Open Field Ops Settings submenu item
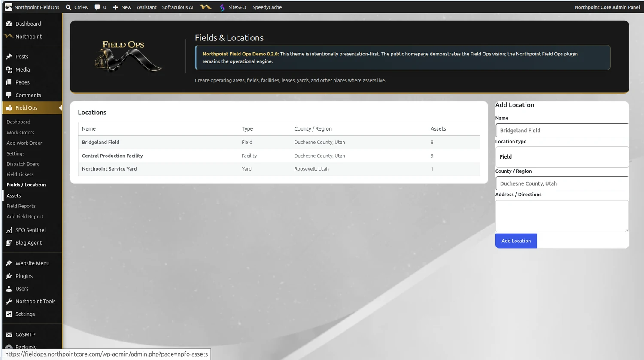644x360 pixels. pyautogui.click(x=15, y=153)
